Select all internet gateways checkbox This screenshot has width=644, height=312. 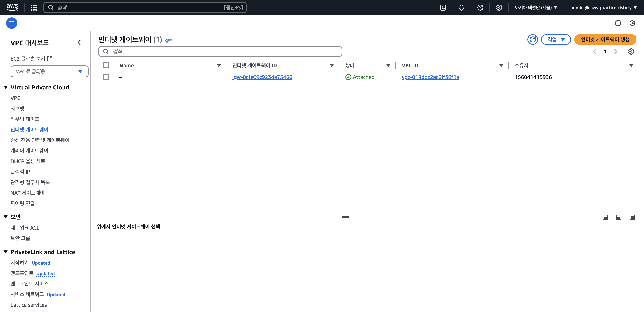coord(106,65)
